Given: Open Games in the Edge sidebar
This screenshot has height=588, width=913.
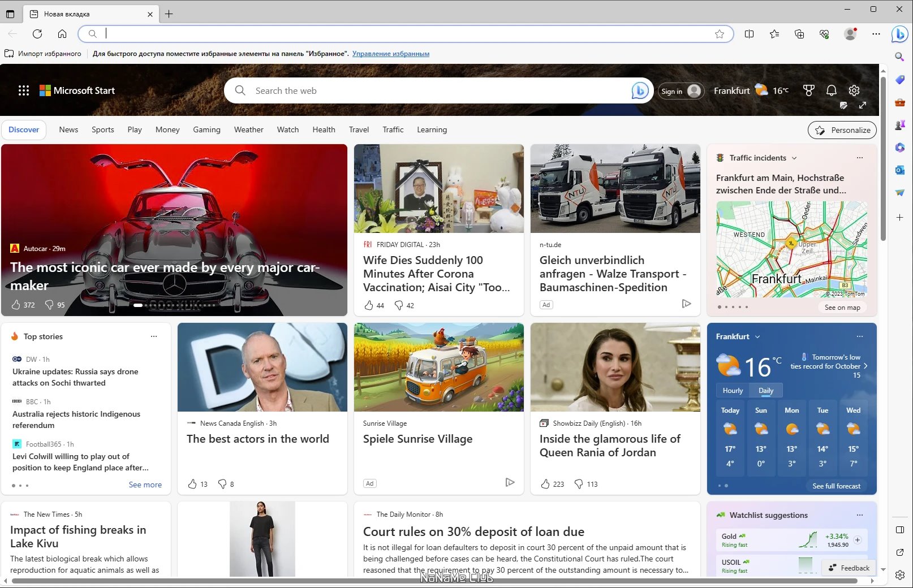Looking at the screenshot, I should click(x=899, y=125).
